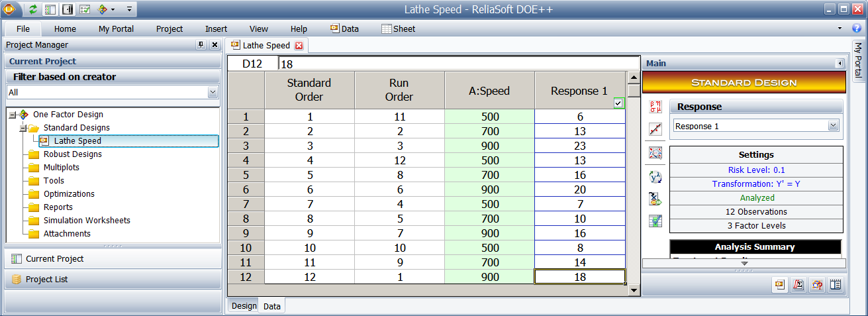Select the Attachments folder
This screenshot has height=316, width=868.
pos(67,234)
